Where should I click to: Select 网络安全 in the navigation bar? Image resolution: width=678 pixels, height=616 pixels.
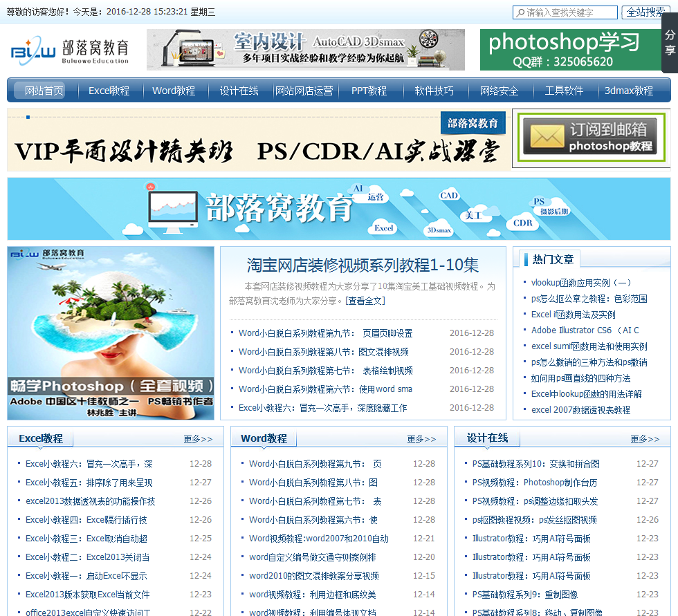(499, 91)
